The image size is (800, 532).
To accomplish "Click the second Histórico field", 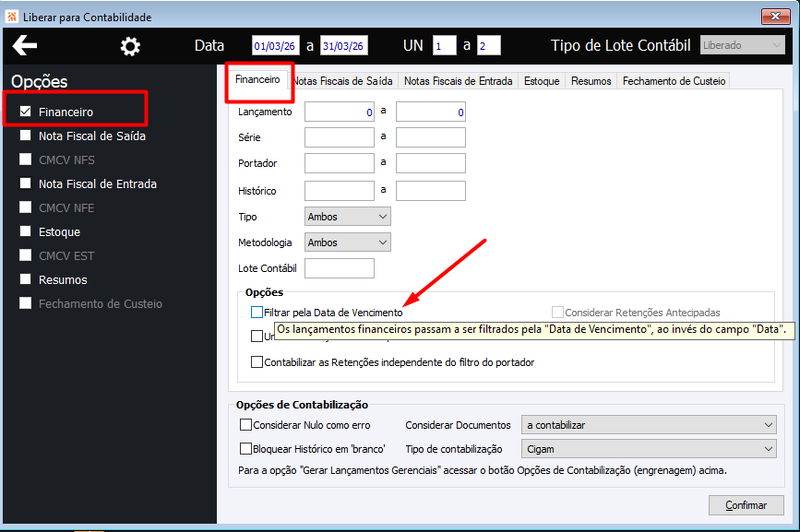I will (431, 191).
